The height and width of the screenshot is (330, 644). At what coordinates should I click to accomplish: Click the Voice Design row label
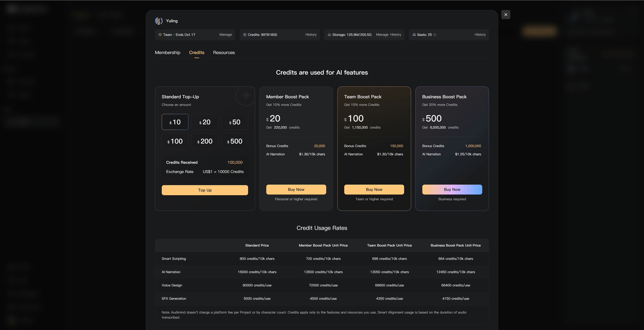(x=172, y=285)
